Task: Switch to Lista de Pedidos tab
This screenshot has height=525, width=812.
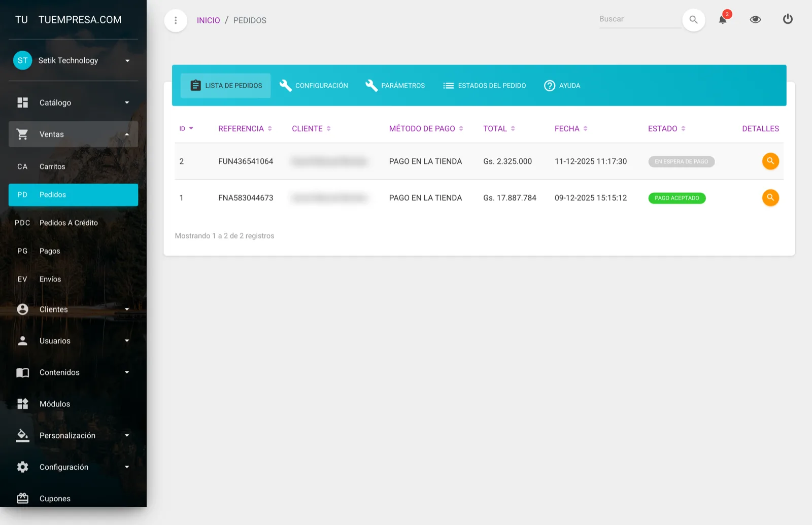Action: 225,86
